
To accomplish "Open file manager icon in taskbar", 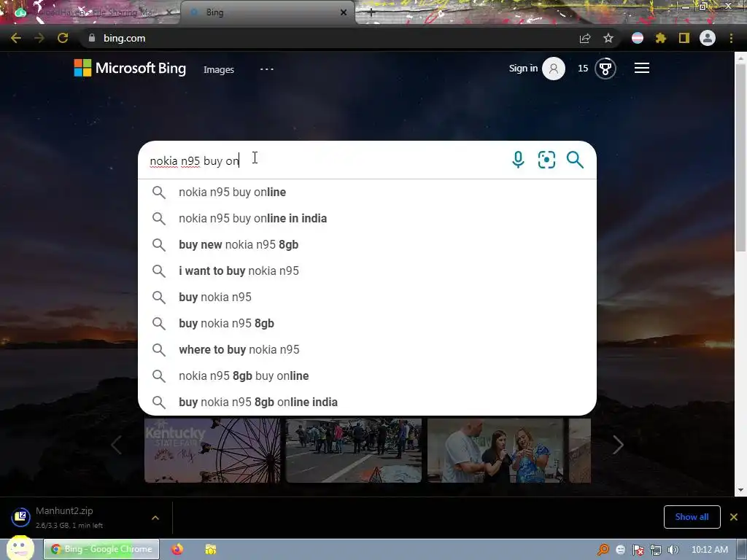I will [x=211, y=549].
